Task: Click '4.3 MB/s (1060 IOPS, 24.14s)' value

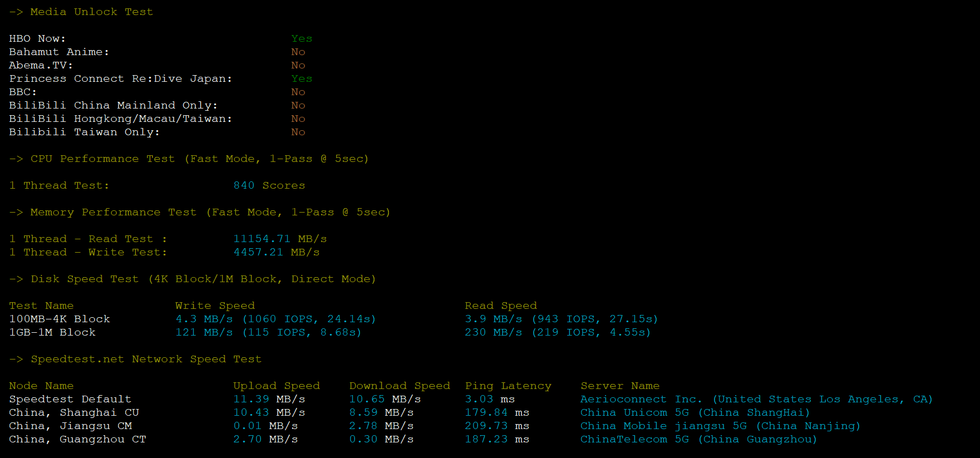Action: [276, 319]
